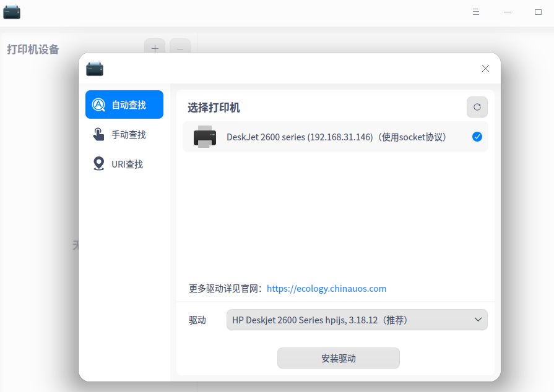Screen dimensions: 554x392
Task: Click the minus icon to remove printer
Action: pos(180,48)
